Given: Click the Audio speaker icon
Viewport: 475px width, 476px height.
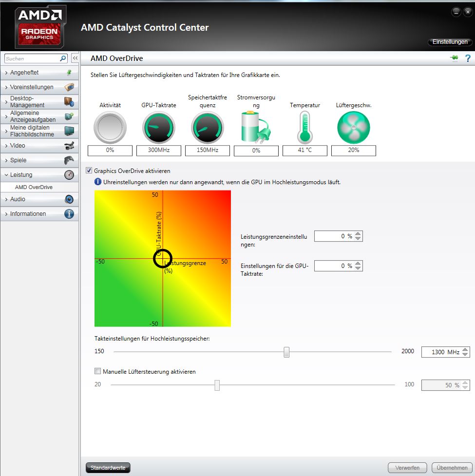Looking at the screenshot, I should [69, 199].
